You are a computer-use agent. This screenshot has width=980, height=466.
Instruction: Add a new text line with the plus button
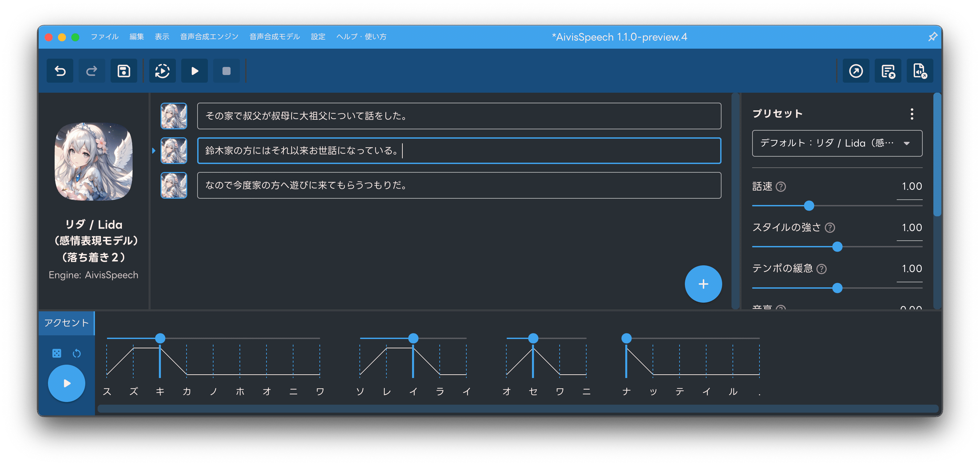[x=703, y=284]
